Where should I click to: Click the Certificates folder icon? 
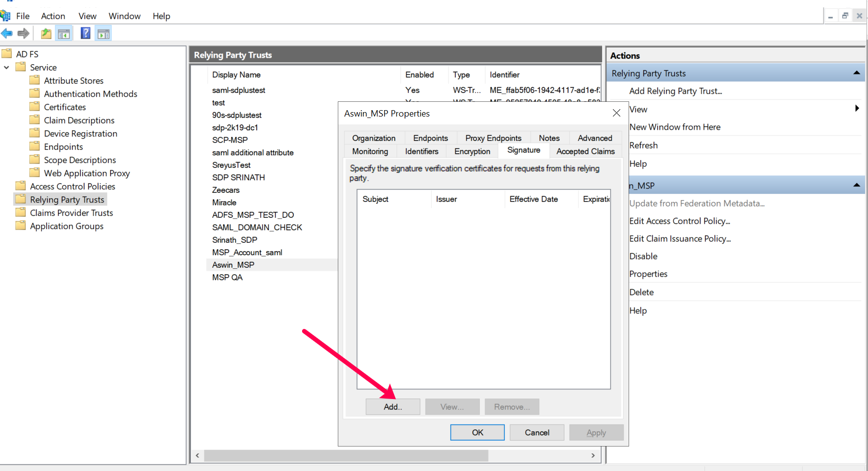coord(35,107)
